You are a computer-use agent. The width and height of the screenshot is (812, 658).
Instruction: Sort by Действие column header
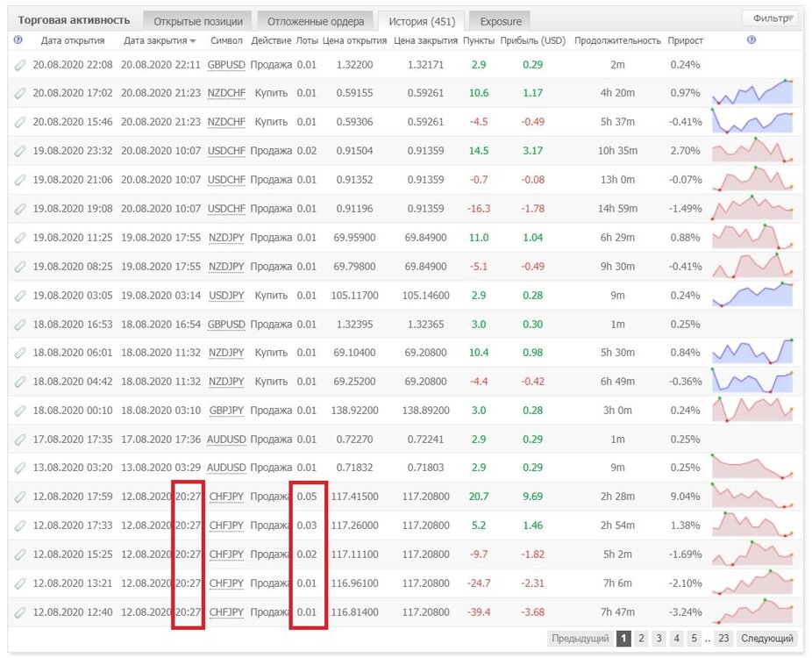(x=271, y=40)
